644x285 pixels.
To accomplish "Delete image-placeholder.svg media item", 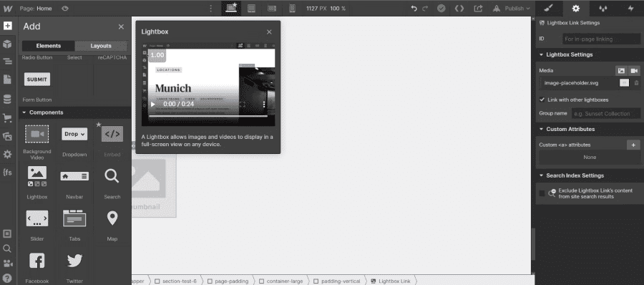I will point(636,83).
